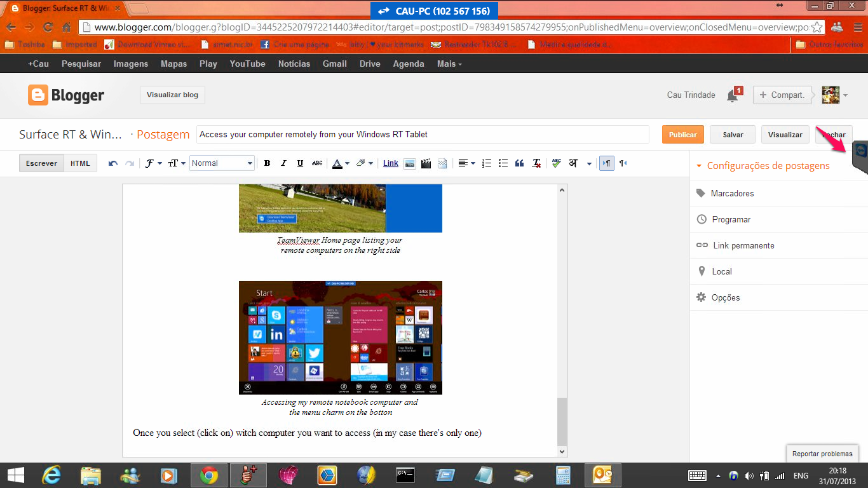Select the Start screen screenshot in post
Image resolution: width=868 pixels, height=488 pixels.
341,337
